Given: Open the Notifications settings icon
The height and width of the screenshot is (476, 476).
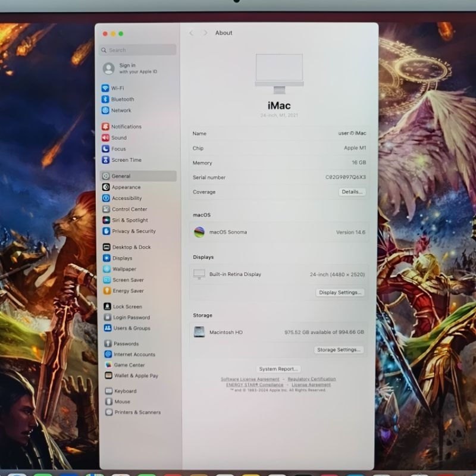Looking at the screenshot, I should (105, 127).
